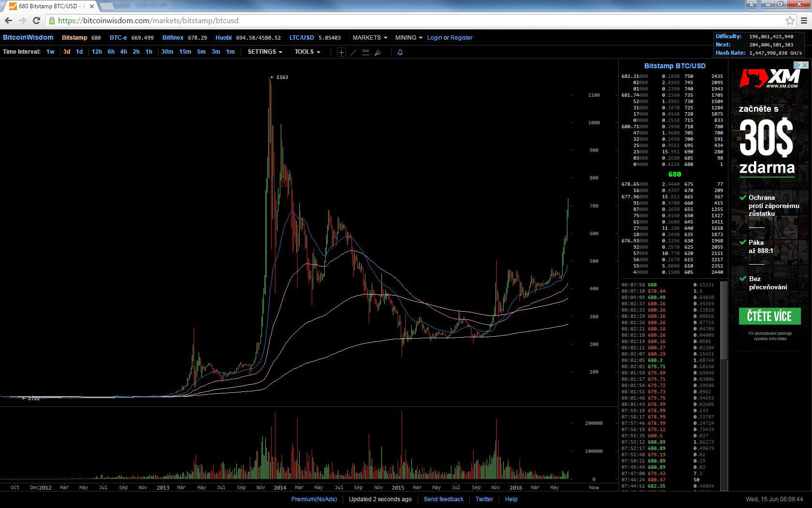Select the draw line tool

(x=353, y=52)
